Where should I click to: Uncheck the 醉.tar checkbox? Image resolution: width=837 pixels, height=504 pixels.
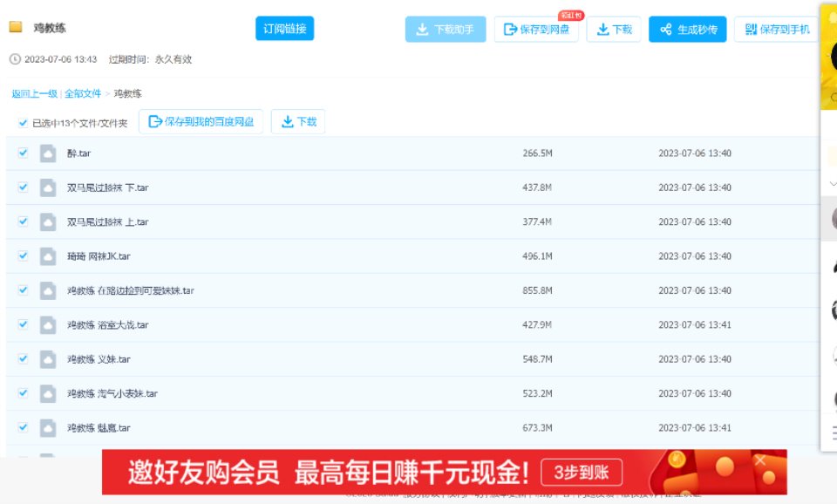23,153
